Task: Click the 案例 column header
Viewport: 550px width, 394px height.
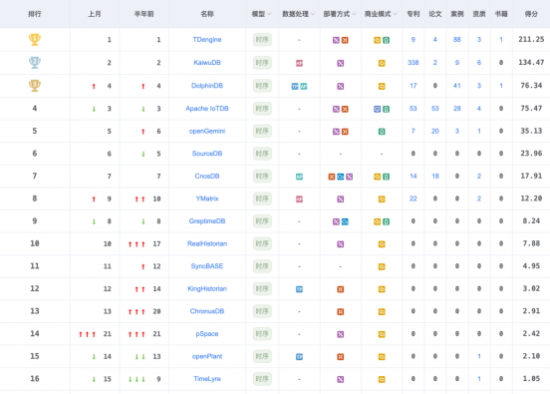Action: click(x=457, y=14)
